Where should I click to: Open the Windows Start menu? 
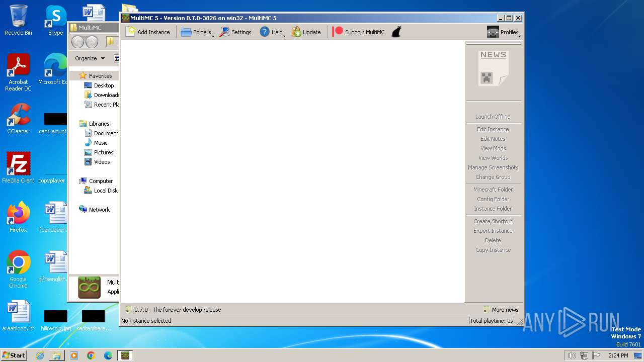(14, 355)
